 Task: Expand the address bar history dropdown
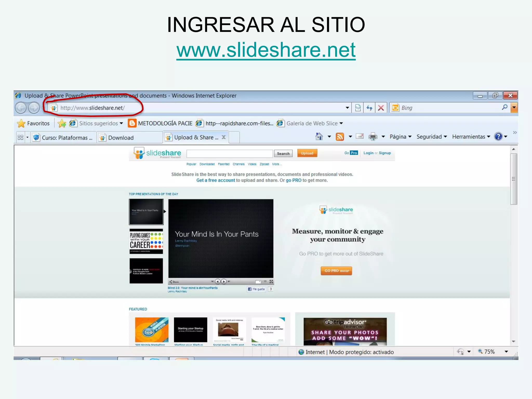(x=347, y=108)
